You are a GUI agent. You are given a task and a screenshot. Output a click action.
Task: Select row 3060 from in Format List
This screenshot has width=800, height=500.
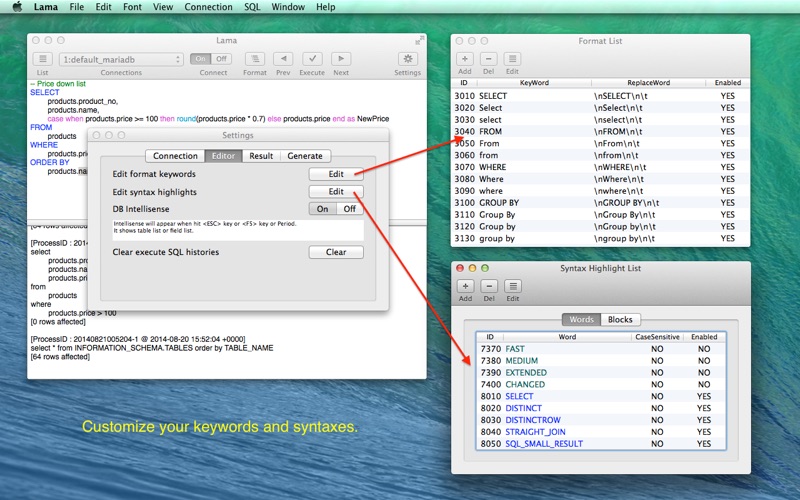click(601, 155)
